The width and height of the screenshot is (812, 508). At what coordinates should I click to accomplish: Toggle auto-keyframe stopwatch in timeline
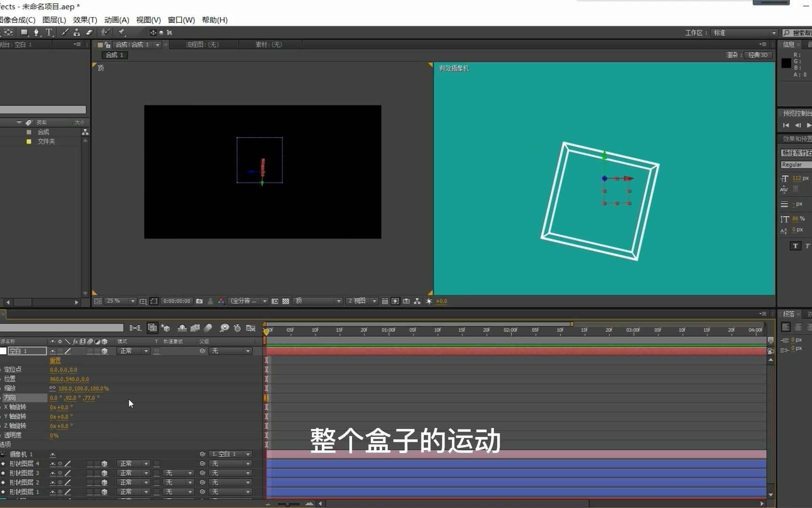click(237, 328)
